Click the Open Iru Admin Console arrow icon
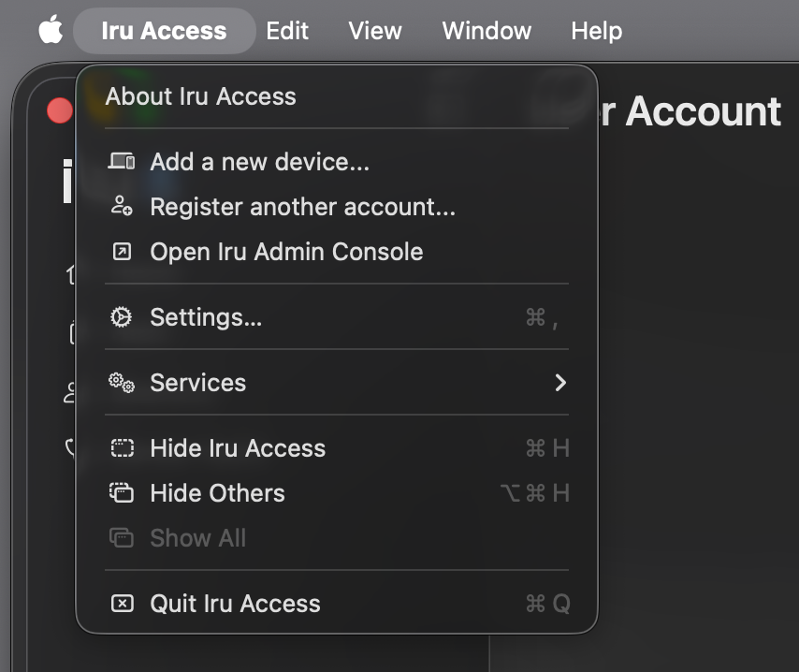The width and height of the screenshot is (799, 672). click(x=122, y=252)
